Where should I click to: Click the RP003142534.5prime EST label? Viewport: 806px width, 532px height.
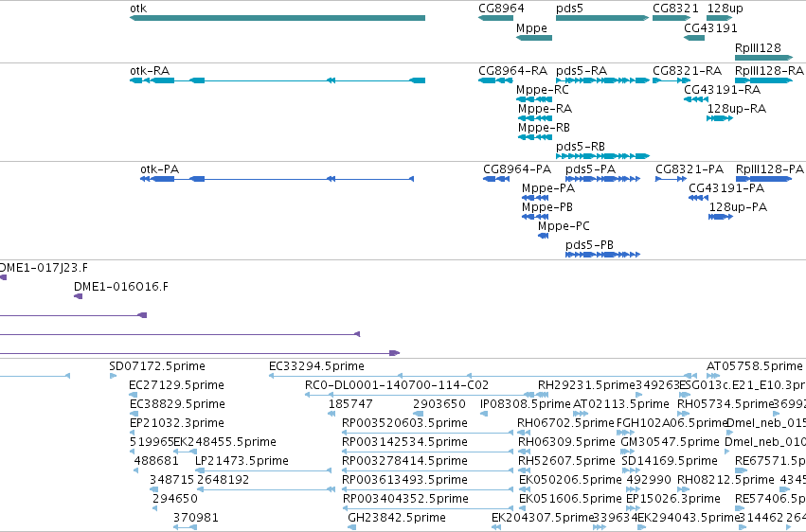(405, 442)
